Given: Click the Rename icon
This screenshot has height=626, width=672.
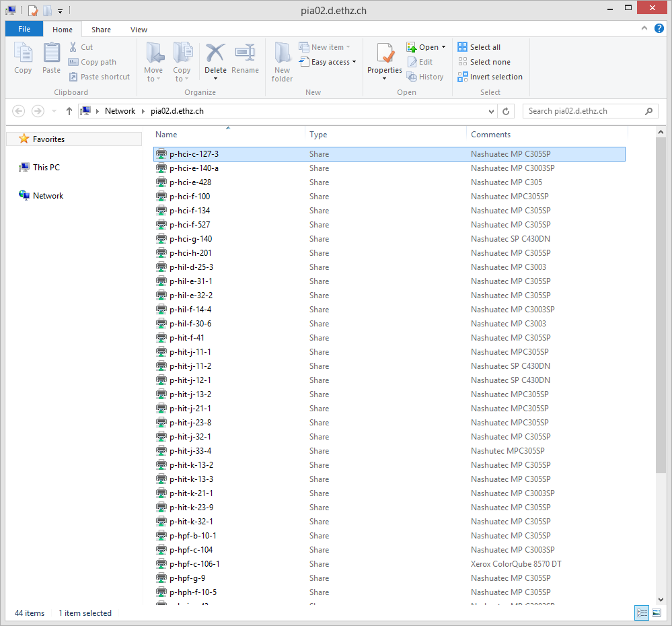Looking at the screenshot, I should click(x=245, y=53).
